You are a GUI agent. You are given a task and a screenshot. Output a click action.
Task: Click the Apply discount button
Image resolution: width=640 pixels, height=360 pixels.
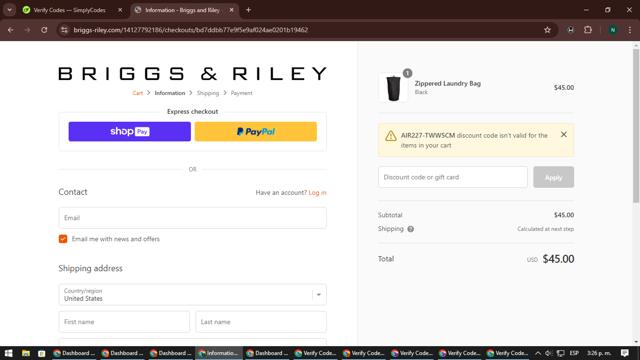pyautogui.click(x=553, y=177)
